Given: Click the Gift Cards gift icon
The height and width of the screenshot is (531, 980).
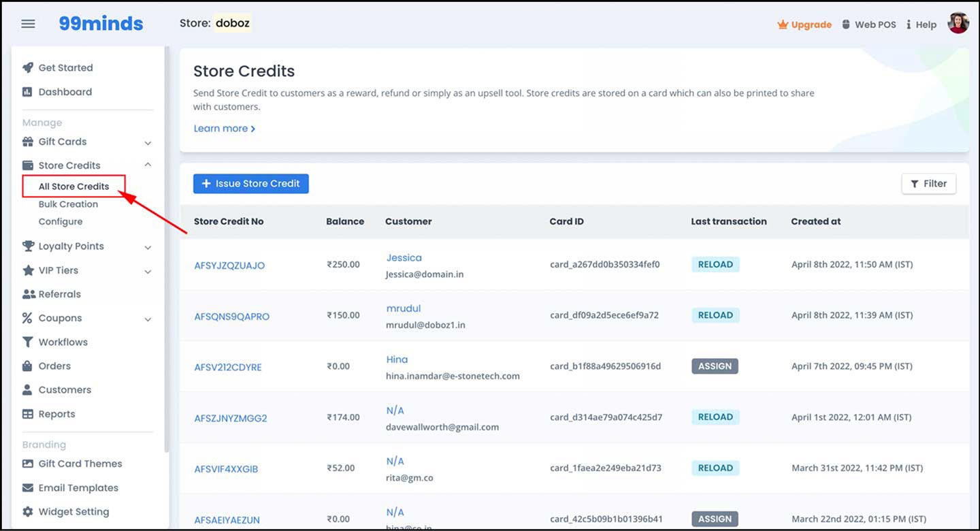Looking at the screenshot, I should coord(28,142).
